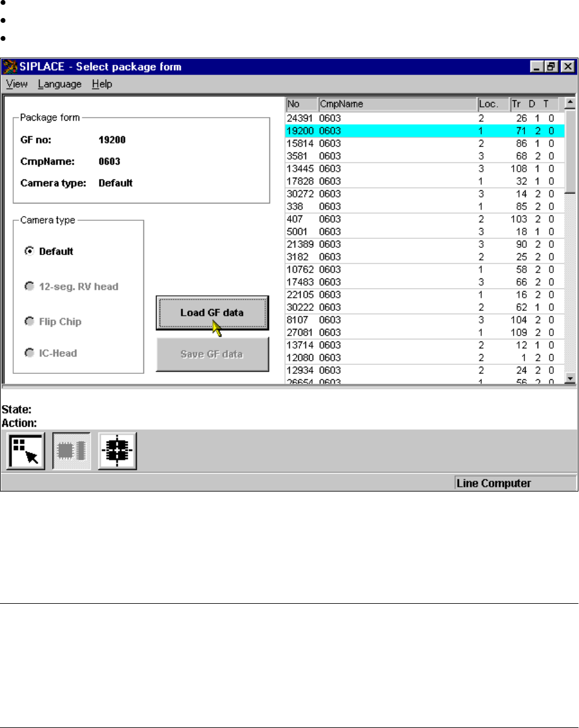Click the Loc. column header

pyautogui.click(x=493, y=104)
